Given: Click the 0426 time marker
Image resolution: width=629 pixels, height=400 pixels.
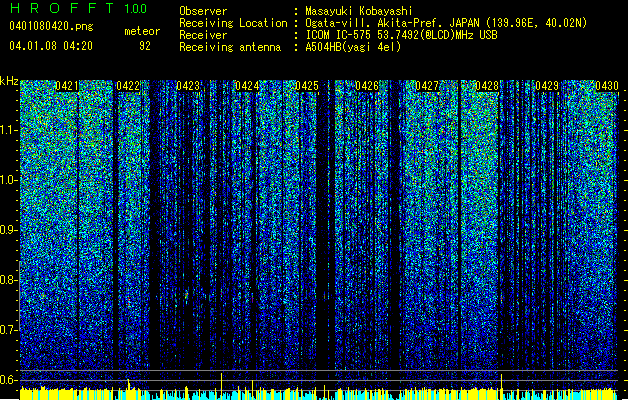Looking at the screenshot, I should pos(367,86).
